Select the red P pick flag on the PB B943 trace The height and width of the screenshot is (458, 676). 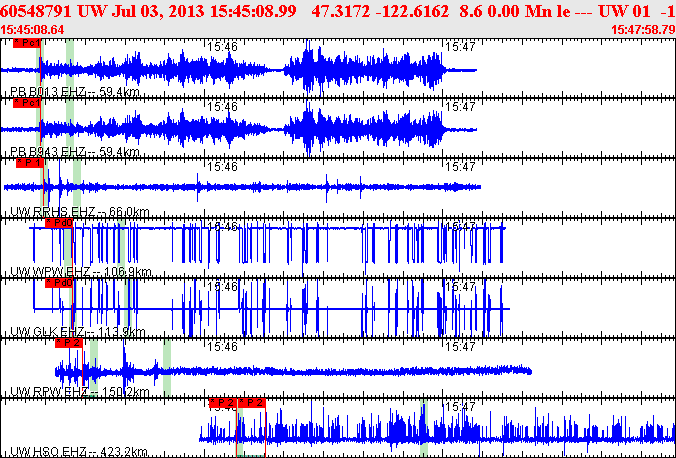(27, 102)
